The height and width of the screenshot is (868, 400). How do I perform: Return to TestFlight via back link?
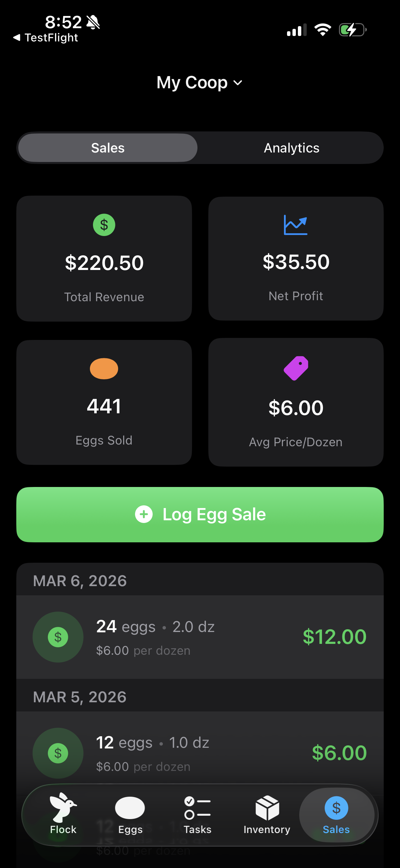click(46, 38)
